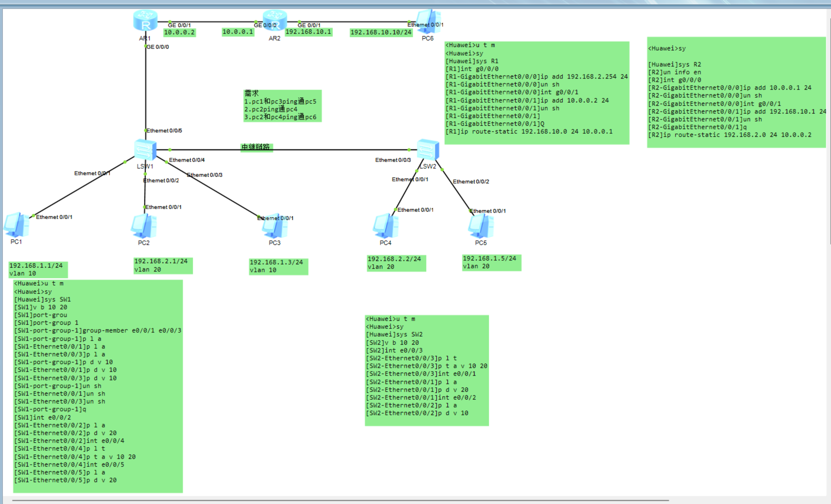Click the PC4 computer icon
Screen dimensions: 831x504
[385, 226]
